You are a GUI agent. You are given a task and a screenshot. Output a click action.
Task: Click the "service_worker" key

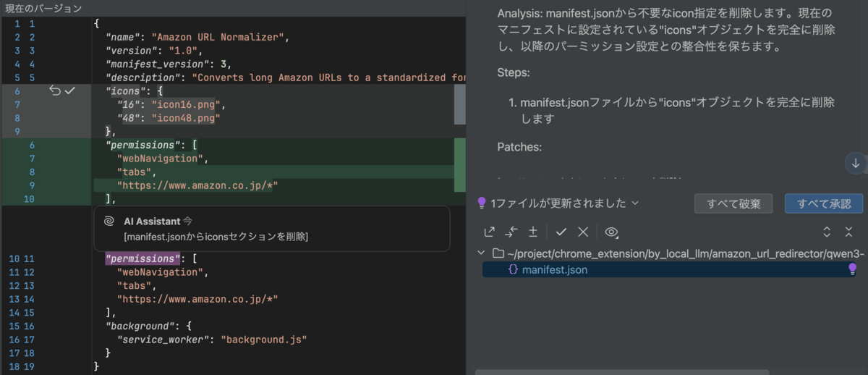tap(163, 339)
